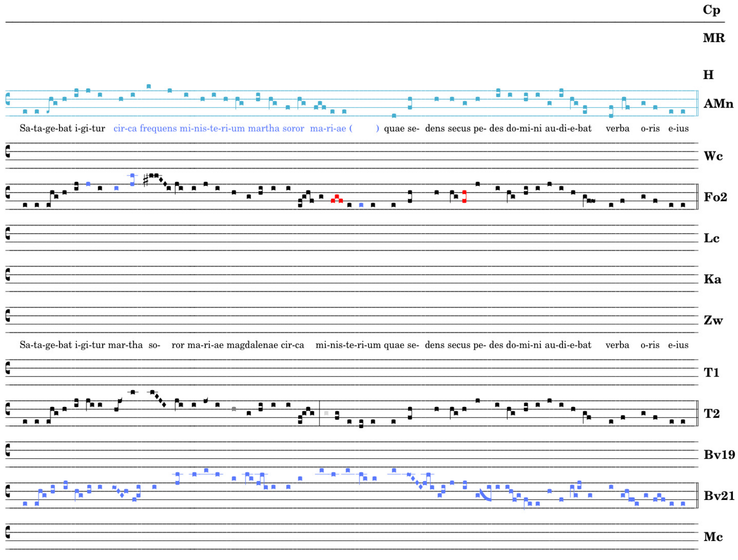Open the Bv21 manuscript label
Viewport: 738px width, 560px height.
click(x=719, y=496)
